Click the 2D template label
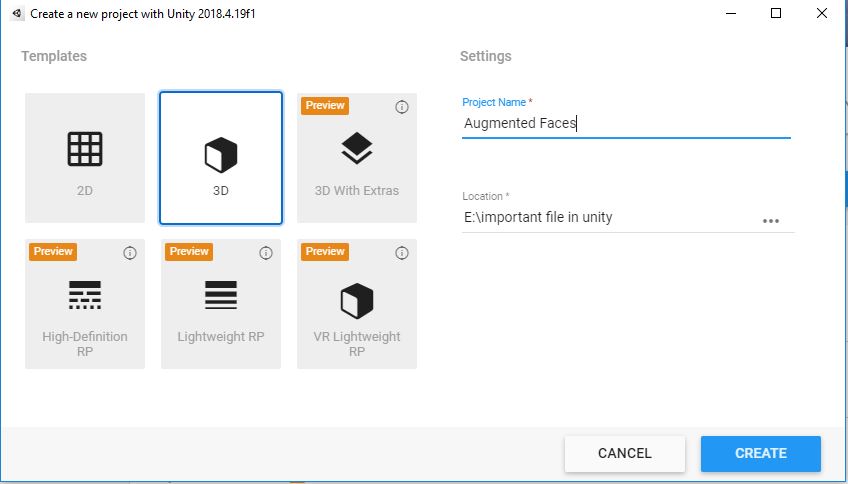The width and height of the screenshot is (848, 484). pos(85,190)
